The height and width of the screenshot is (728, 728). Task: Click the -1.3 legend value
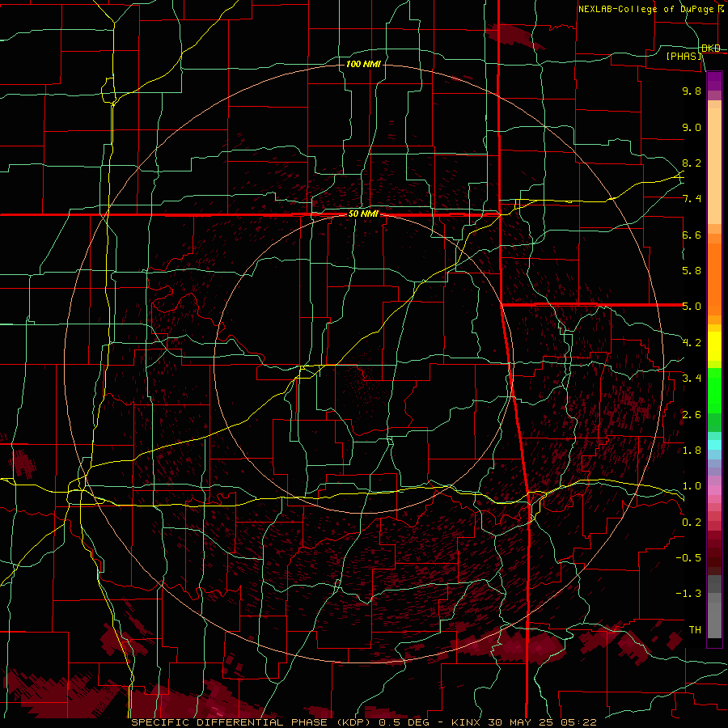coord(688,594)
